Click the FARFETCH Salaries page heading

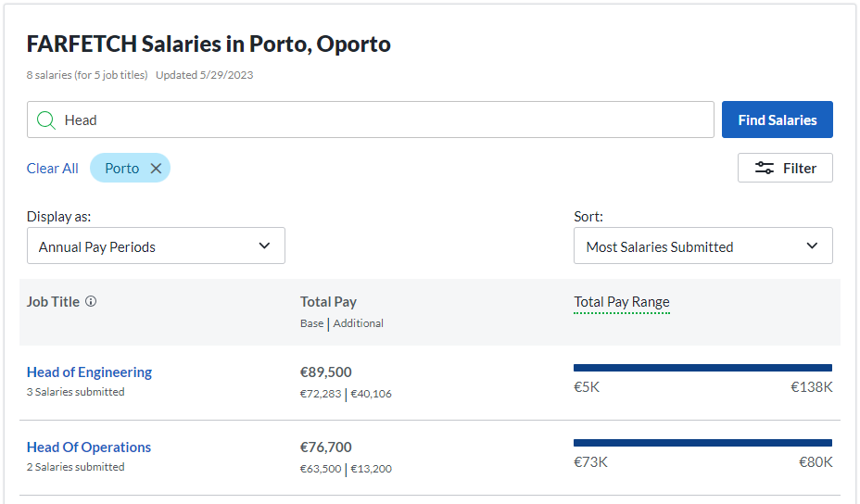[x=209, y=44]
